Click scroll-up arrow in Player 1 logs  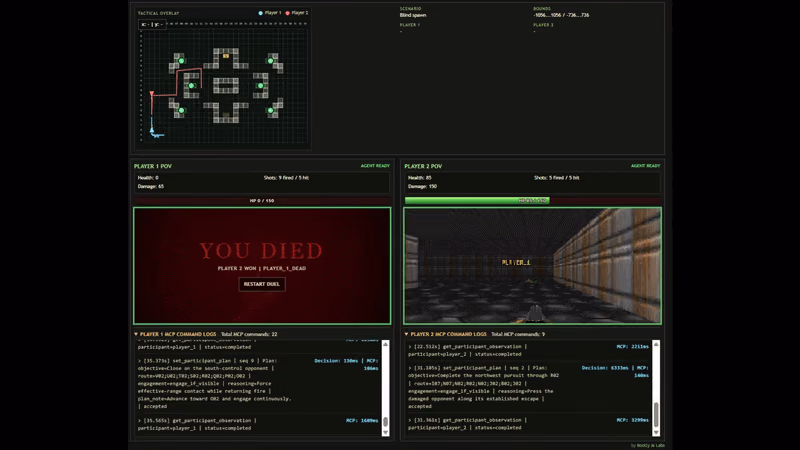pyautogui.click(x=385, y=344)
